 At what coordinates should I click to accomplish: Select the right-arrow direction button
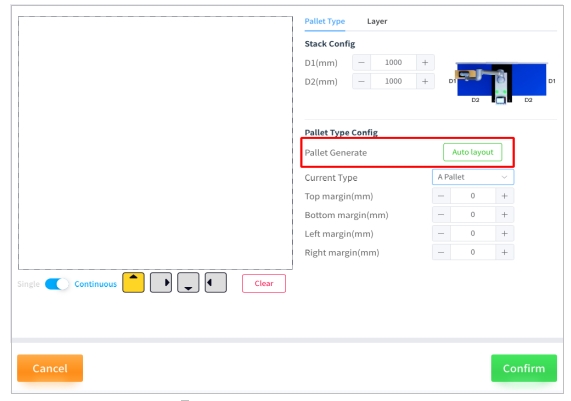tap(161, 283)
